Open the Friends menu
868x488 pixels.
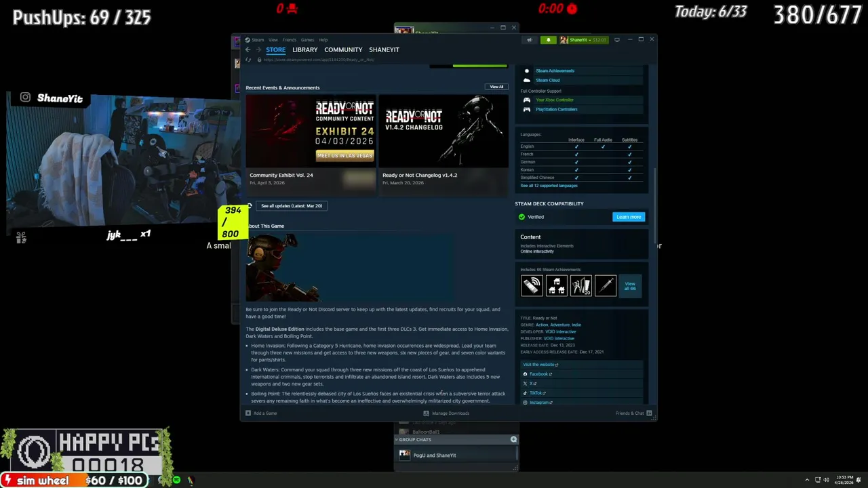click(290, 40)
